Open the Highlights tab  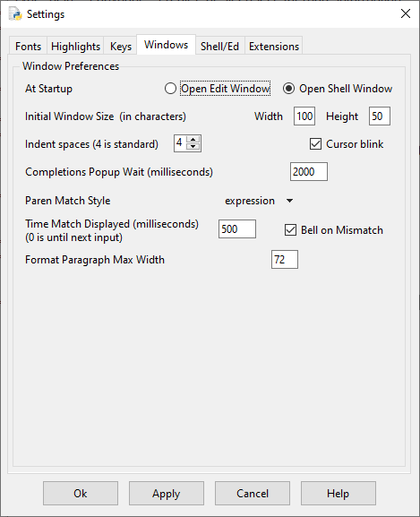[x=75, y=46]
